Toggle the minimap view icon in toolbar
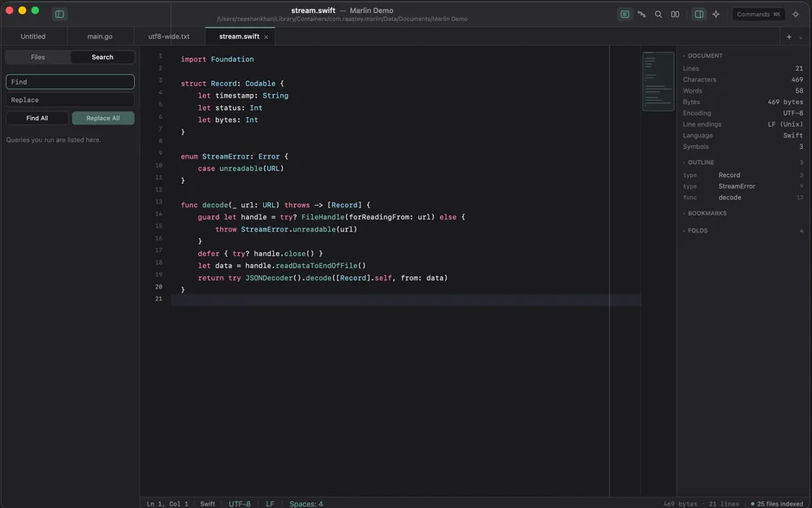The width and height of the screenshot is (812, 508). (x=625, y=14)
